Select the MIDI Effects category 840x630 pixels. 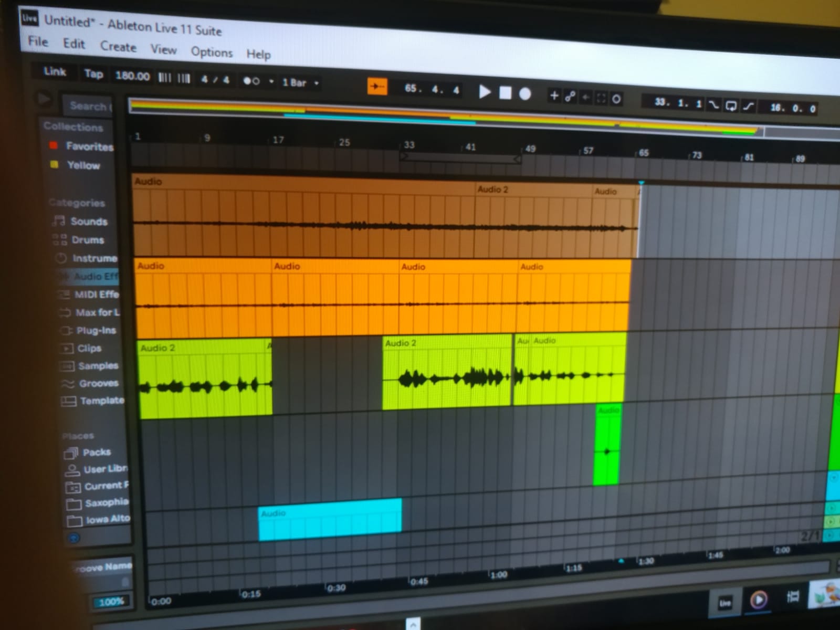click(97, 295)
